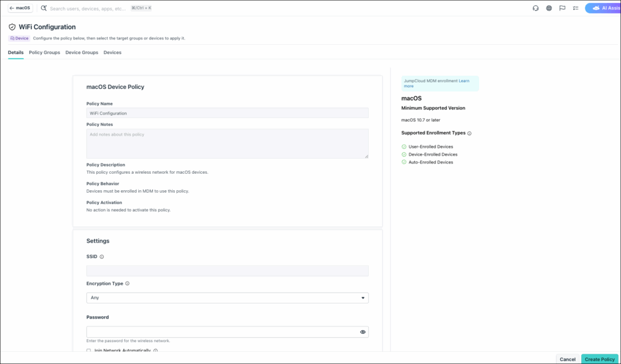The width and height of the screenshot is (621, 364).
Task: Switch to the Device Groups tab
Action: [82, 52]
